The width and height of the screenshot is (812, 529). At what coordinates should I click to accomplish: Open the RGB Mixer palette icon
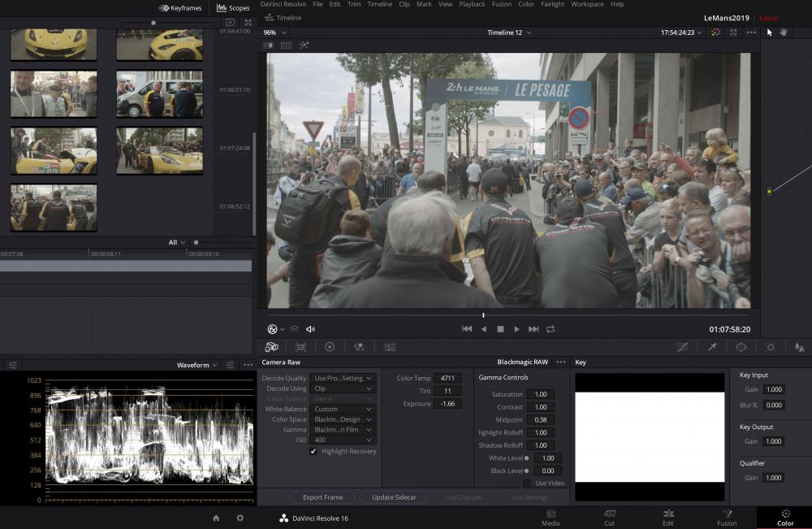click(x=359, y=347)
